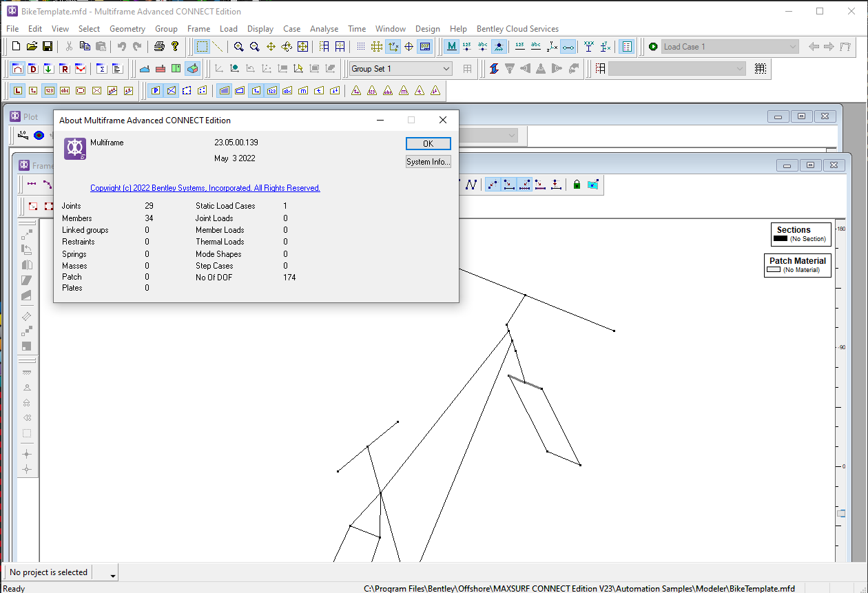
Task: Click the Rotate view icon
Action: (287, 47)
